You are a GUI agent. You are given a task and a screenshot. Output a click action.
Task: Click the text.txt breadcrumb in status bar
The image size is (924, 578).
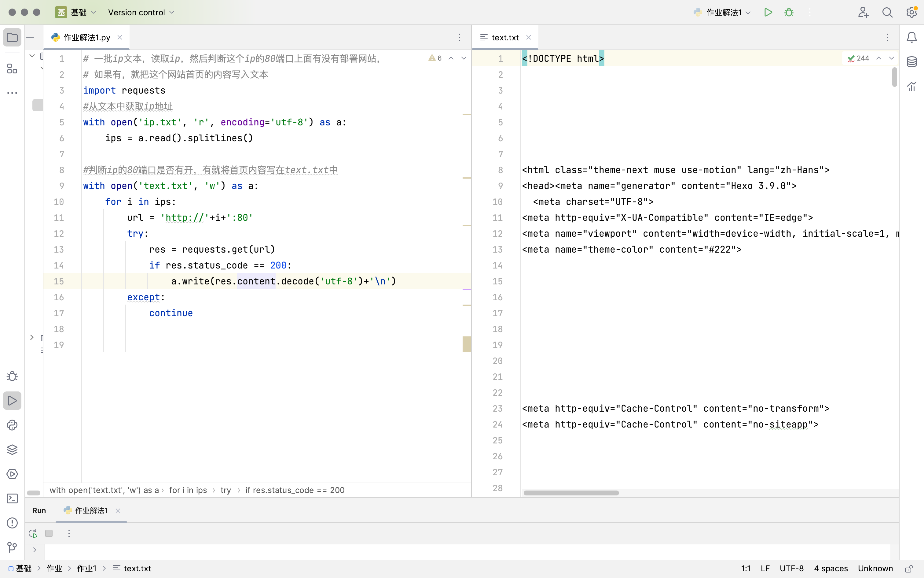click(x=132, y=569)
